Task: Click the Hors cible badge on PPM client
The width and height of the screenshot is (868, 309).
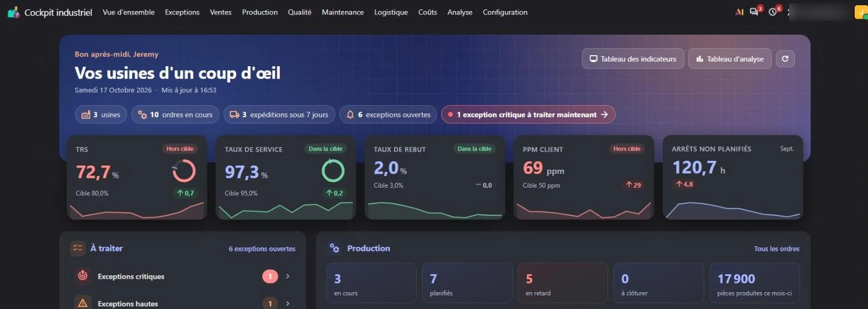Action: [x=627, y=149]
